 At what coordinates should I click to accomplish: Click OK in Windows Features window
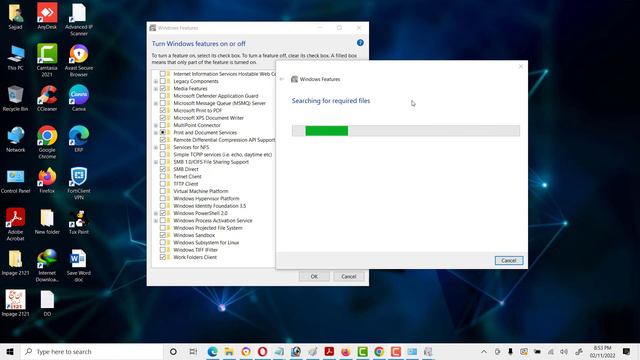(x=314, y=276)
